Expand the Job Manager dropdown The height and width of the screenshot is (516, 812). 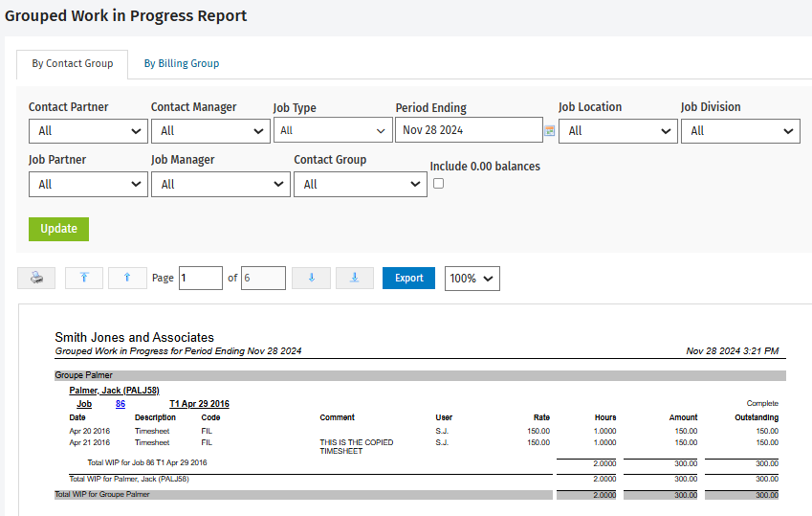click(221, 185)
